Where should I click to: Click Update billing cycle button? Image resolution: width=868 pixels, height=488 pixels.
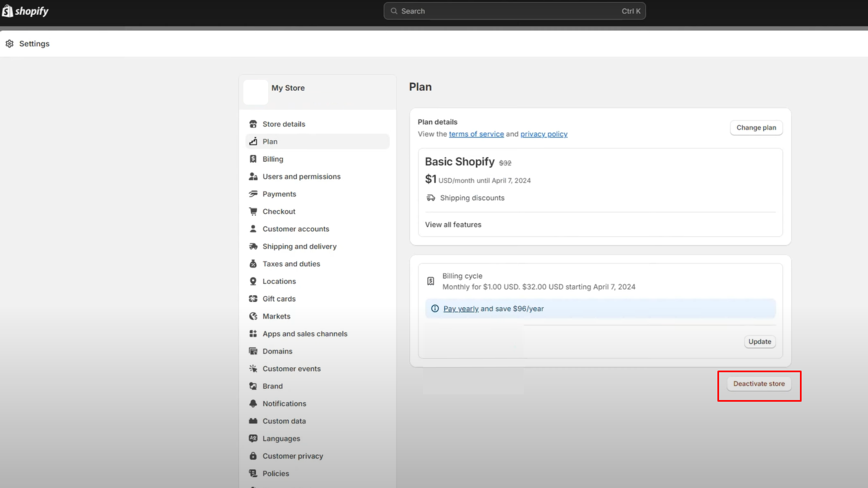coord(759,341)
